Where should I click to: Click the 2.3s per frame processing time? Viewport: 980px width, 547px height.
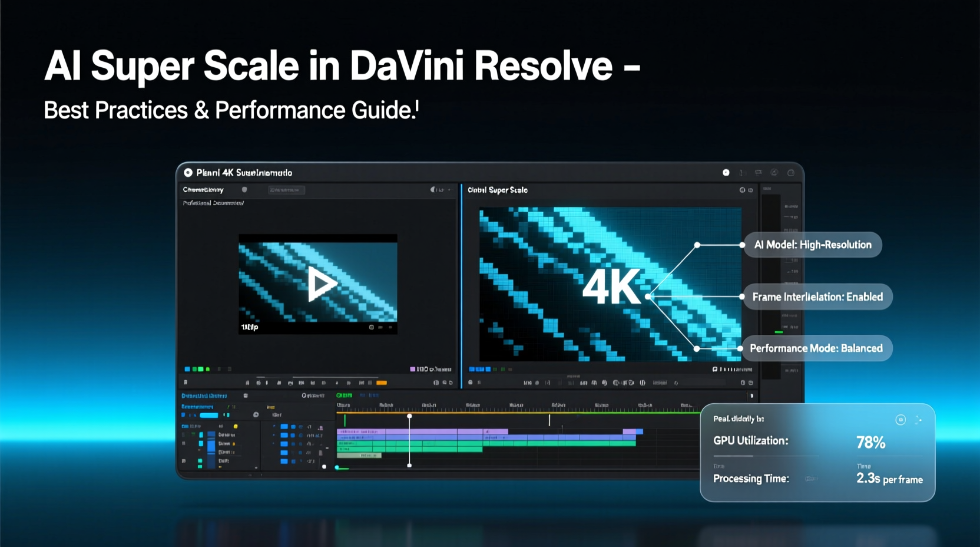[889, 479]
